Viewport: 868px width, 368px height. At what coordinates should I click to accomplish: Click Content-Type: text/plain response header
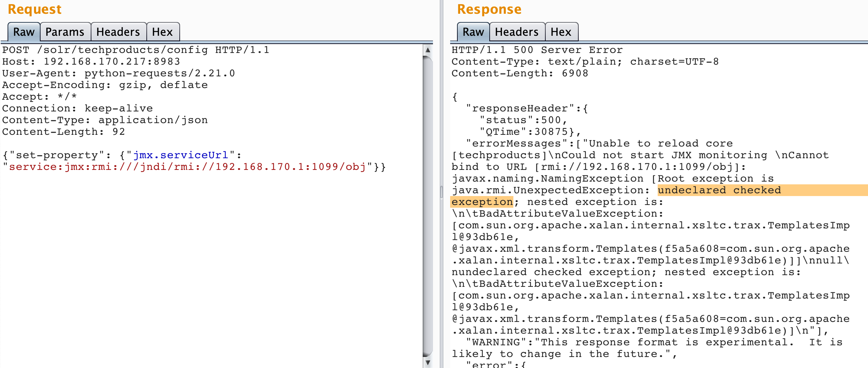tap(585, 62)
